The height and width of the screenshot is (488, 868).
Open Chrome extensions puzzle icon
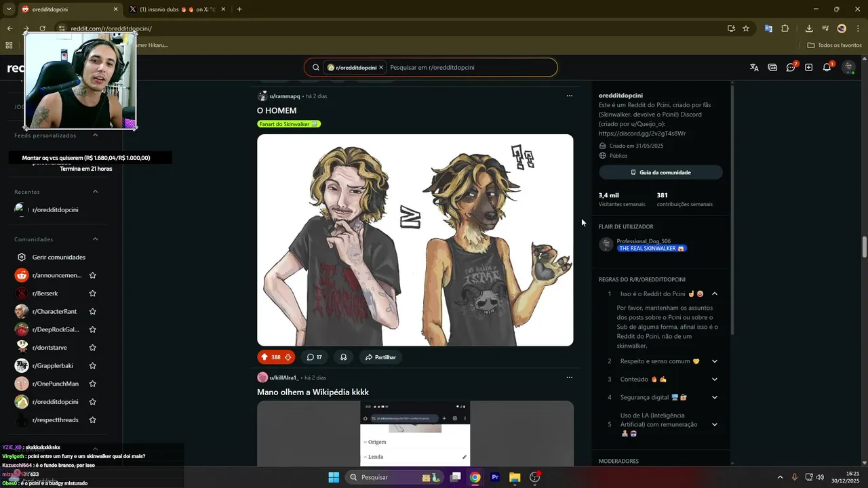[785, 28]
